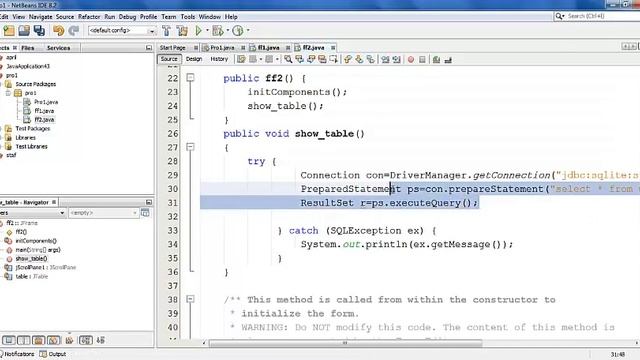Open Debug Project dropdown arrow
Image resolution: width=640 pixels, height=360 pixels.
coord(227,31)
